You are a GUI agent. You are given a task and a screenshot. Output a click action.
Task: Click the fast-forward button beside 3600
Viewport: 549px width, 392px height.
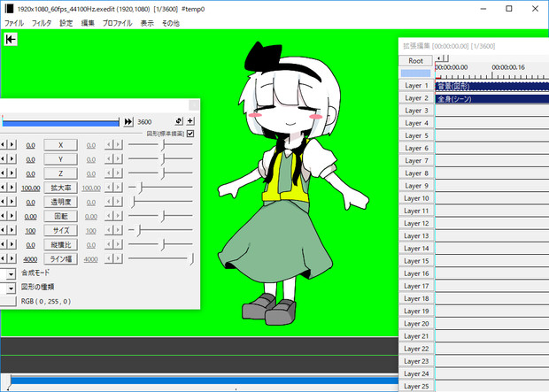point(128,121)
